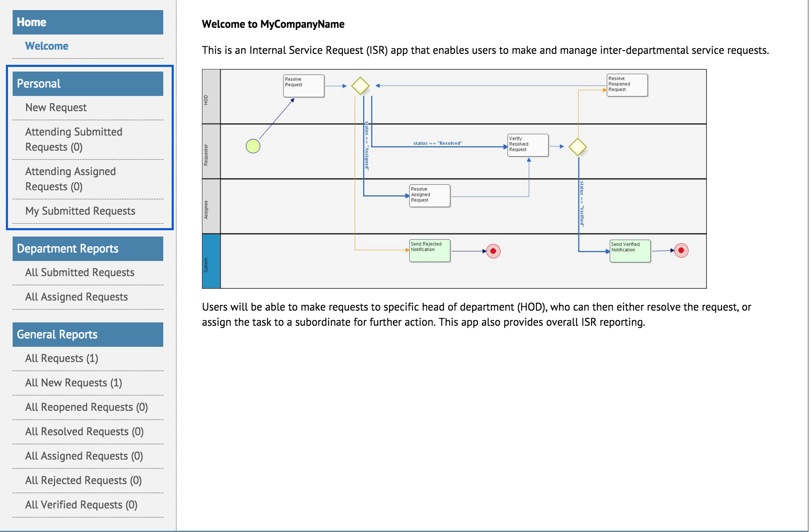Click the Verify Resolved Request node
Viewport: 812px width, 532px height.
[x=528, y=145]
